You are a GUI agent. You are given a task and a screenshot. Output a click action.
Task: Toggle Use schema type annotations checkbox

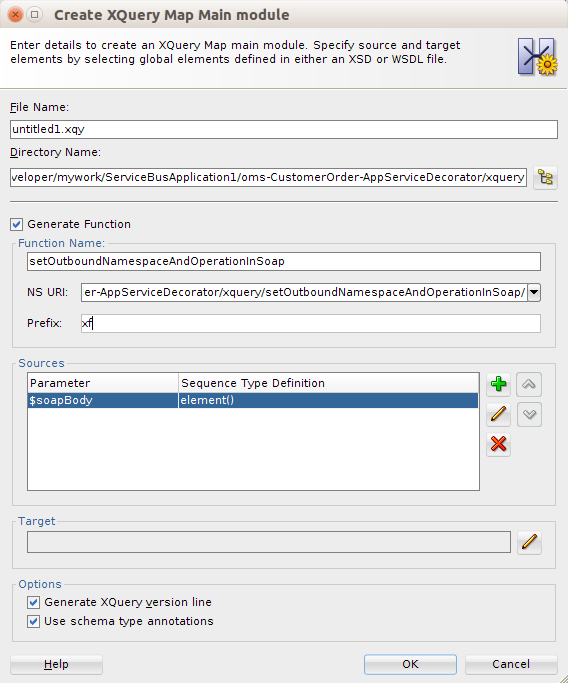click(34, 621)
